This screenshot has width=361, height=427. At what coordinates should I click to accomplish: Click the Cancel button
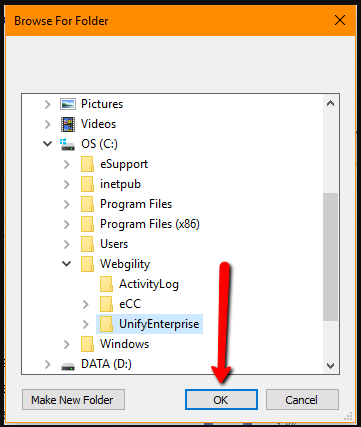[x=302, y=400]
